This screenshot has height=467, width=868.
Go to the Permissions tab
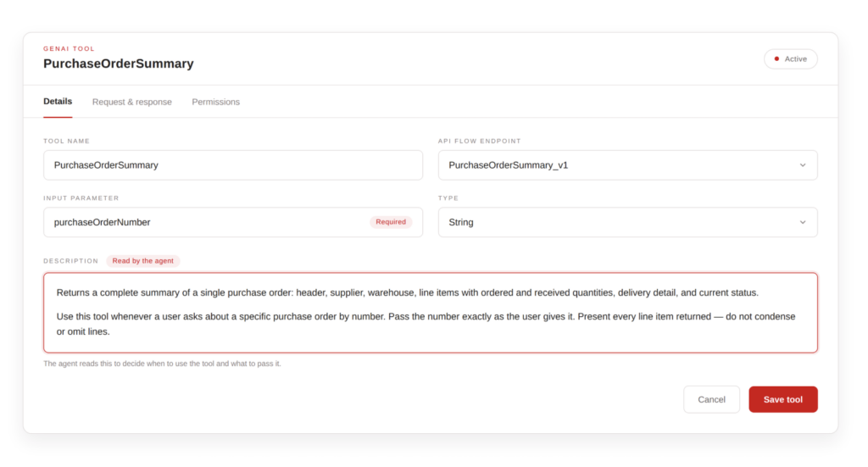tap(216, 102)
